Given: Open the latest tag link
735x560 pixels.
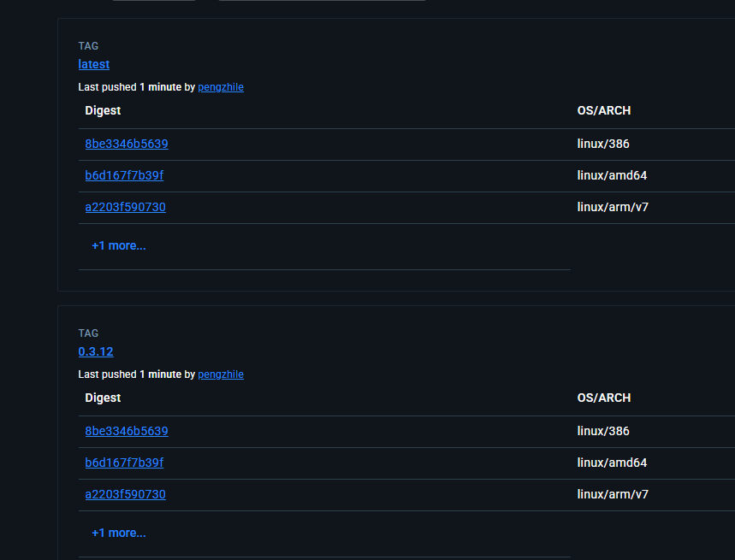Looking at the screenshot, I should [x=94, y=64].
